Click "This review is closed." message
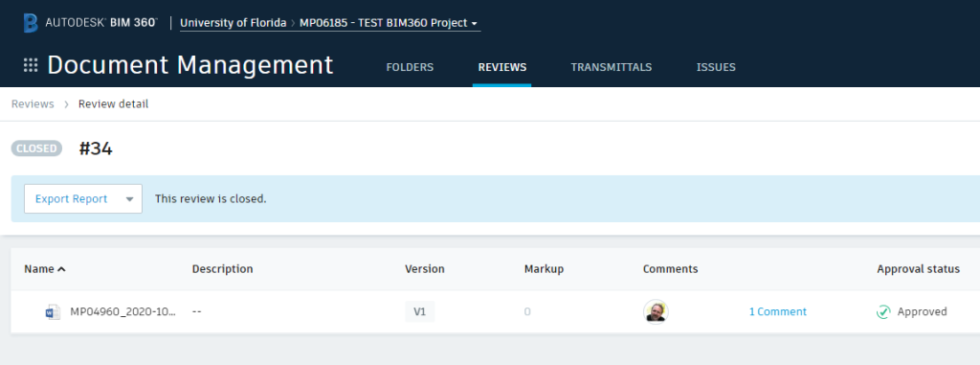 tap(211, 199)
